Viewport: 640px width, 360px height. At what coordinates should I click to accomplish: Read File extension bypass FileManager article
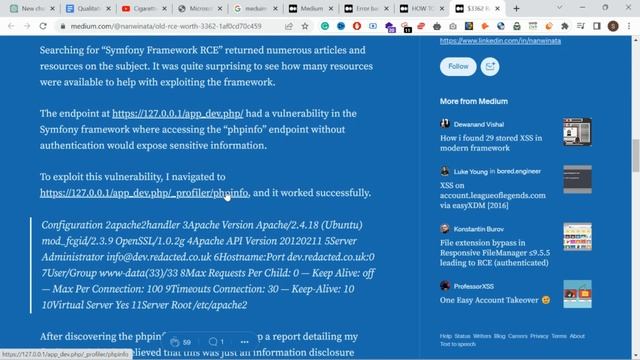(495, 253)
